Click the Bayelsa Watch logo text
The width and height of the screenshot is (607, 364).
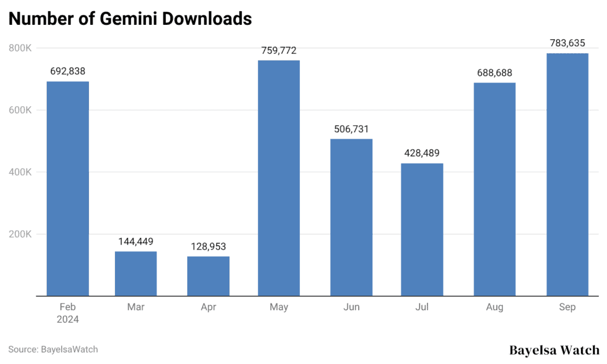553,350
